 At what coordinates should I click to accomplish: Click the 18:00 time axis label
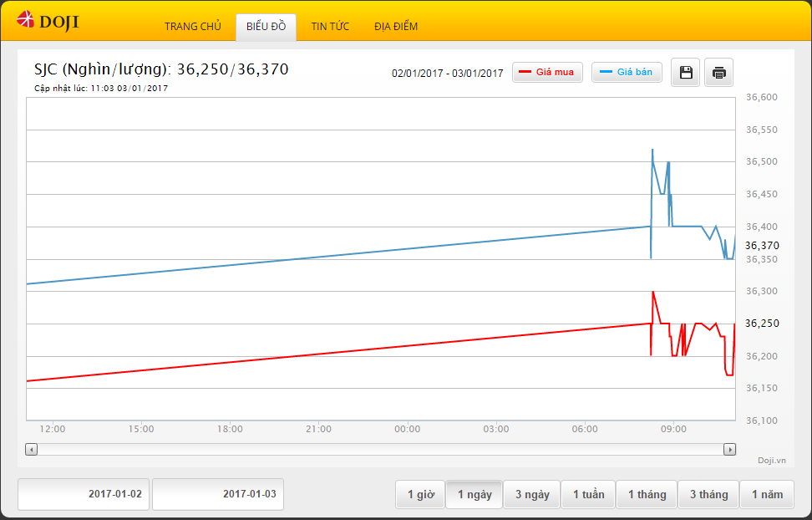pos(230,429)
